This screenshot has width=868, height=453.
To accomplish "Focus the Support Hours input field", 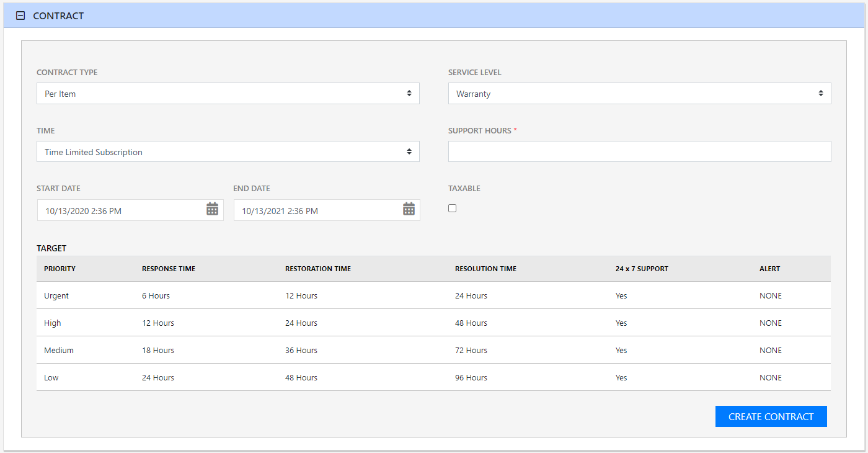I will click(x=639, y=151).
